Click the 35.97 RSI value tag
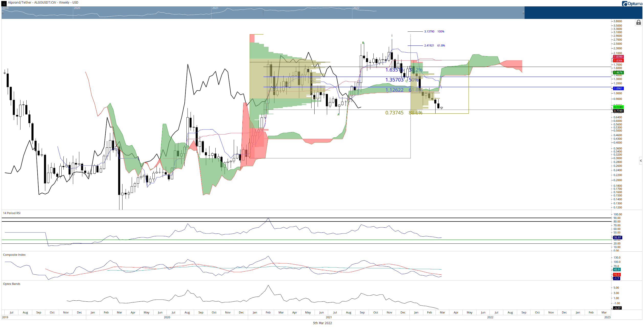This screenshot has width=644, height=328. pos(617,238)
